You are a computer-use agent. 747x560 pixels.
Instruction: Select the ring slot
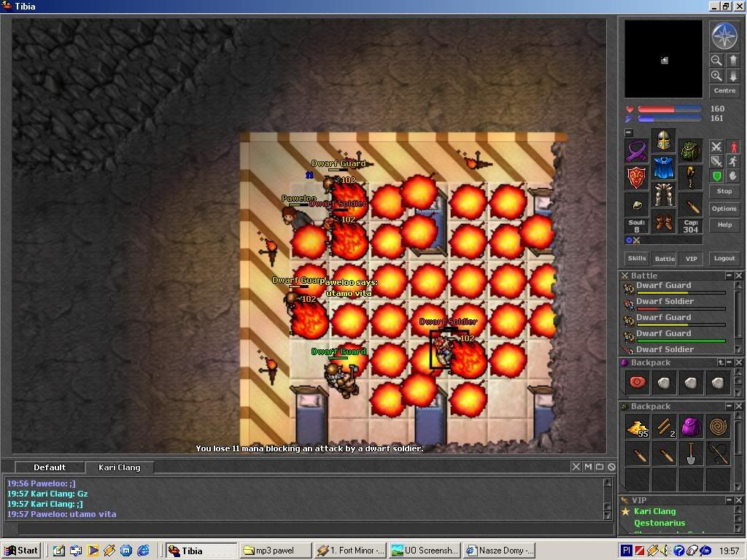(636, 205)
